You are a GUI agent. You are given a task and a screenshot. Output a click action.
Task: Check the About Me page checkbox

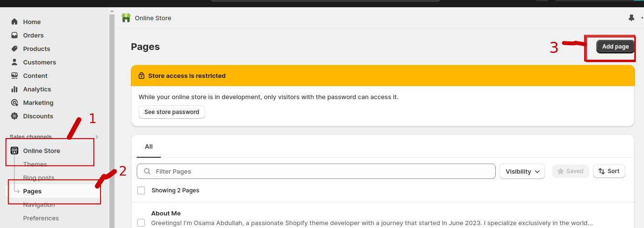pyautogui.click(x=141, y=223)
